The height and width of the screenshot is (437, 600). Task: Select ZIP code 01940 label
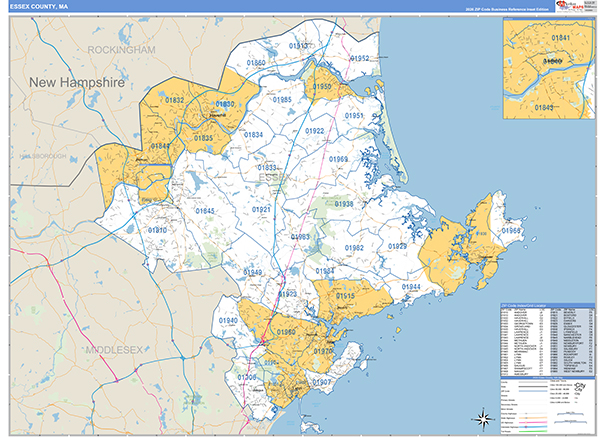(x=229, y=321)
